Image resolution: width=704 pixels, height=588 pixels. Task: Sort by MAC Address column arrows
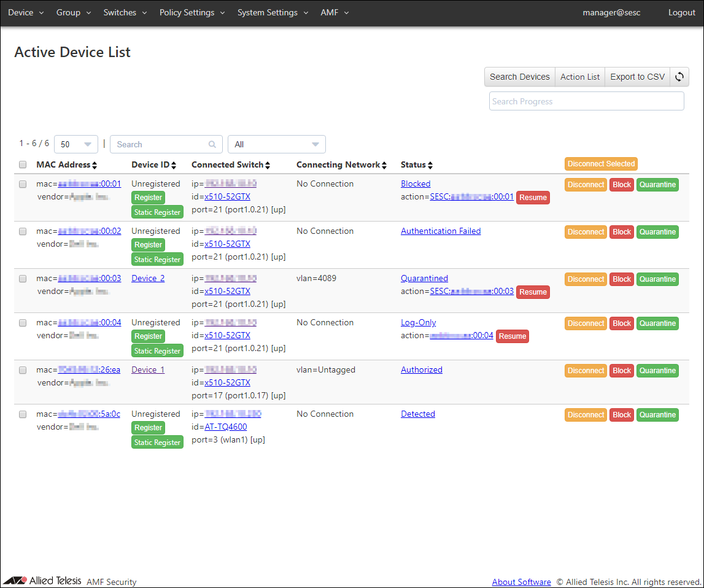[x=95, y=165]
